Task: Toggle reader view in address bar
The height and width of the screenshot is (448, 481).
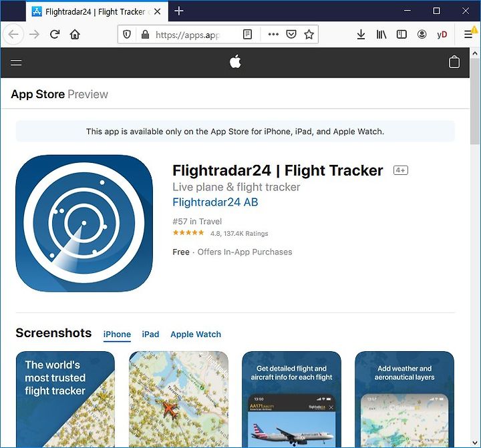Action: pos(247,34)
